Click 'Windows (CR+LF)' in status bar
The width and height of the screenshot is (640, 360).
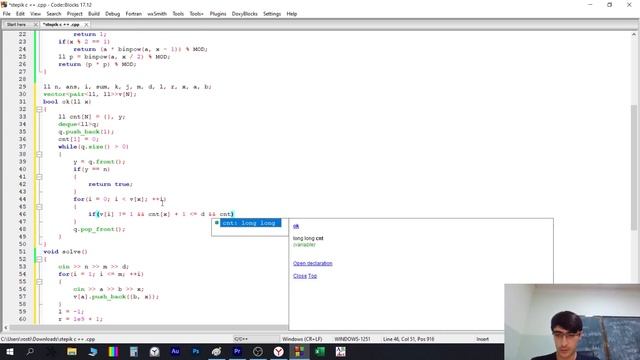[302, 339]
